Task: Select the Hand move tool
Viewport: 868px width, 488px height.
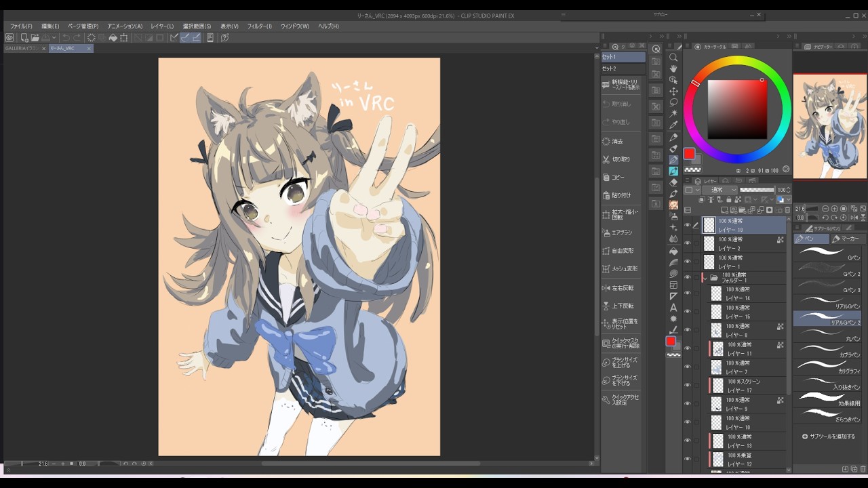Action: 673,68
